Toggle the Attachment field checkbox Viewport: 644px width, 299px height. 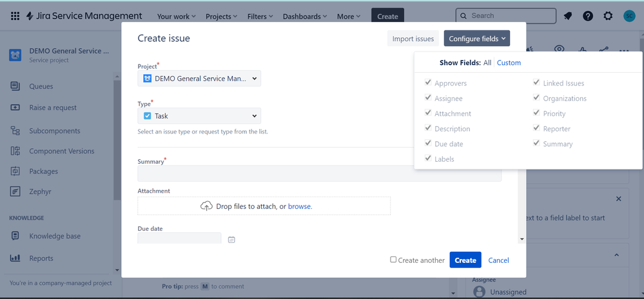pos(427,113)
